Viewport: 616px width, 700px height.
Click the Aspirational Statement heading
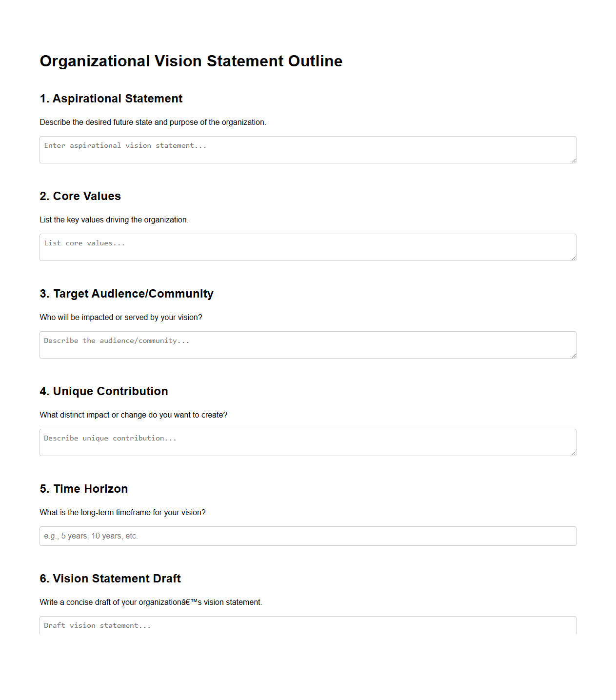pos(111,99)
